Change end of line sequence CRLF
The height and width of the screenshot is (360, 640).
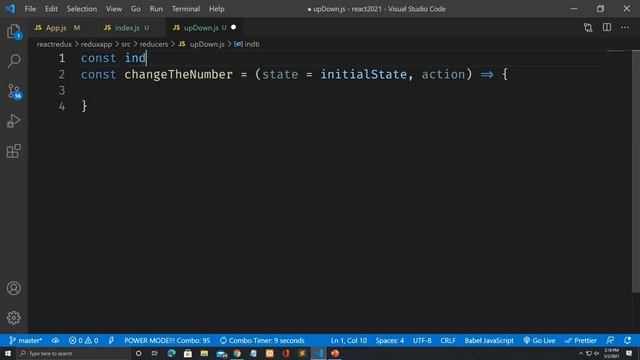pyautogui.click(x=448, y=340)
